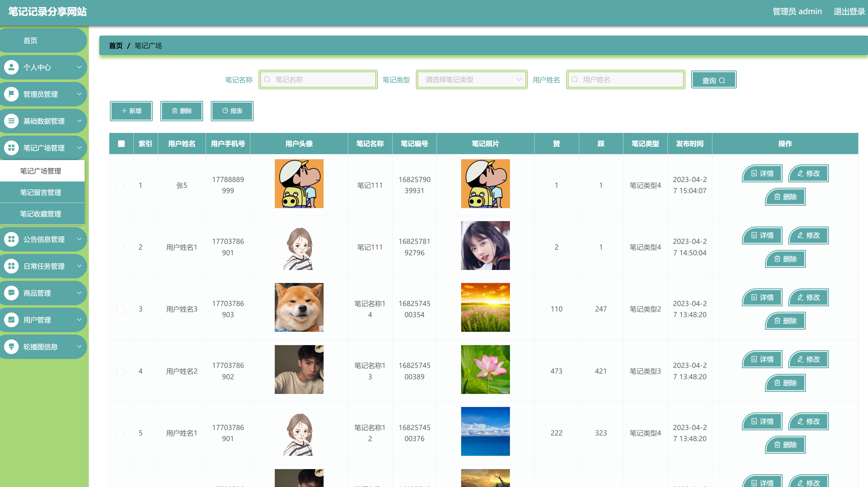Tick the checkbox for 用户姓名2 row
This screenshot has width=868, height=487.
(x=120, y=371)
